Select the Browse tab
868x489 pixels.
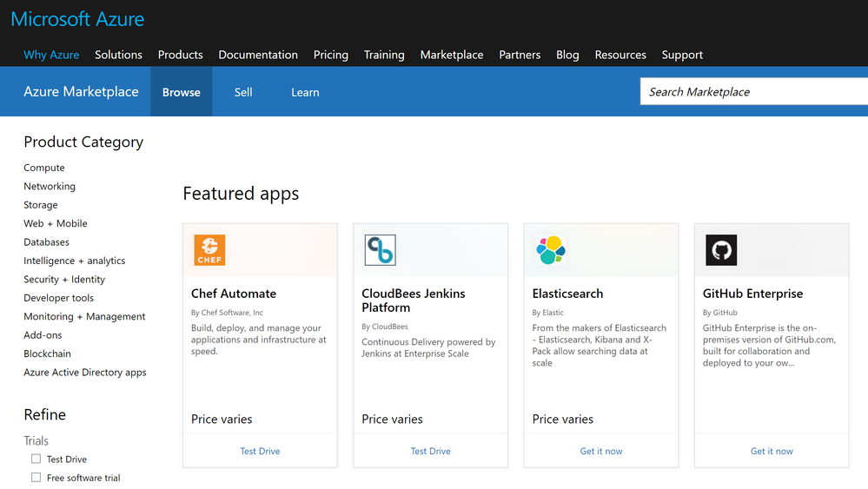tap(181, 92)
